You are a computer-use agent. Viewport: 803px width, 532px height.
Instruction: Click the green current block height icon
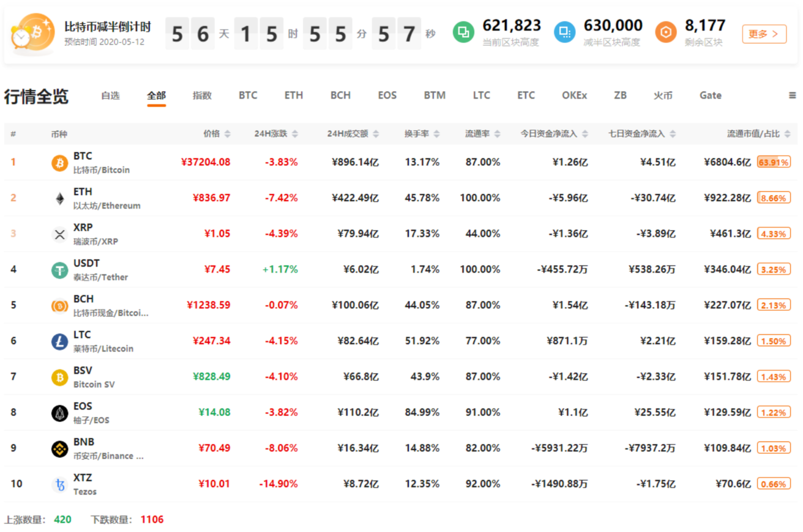tap(463, 32)
